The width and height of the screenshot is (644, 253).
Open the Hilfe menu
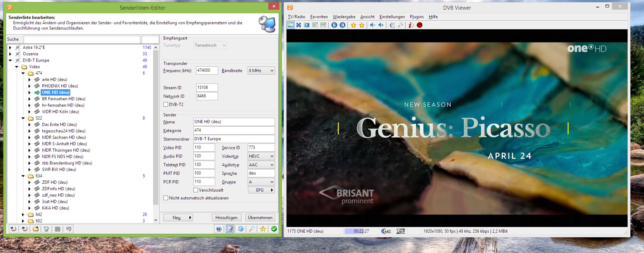(x=433, y=17)
